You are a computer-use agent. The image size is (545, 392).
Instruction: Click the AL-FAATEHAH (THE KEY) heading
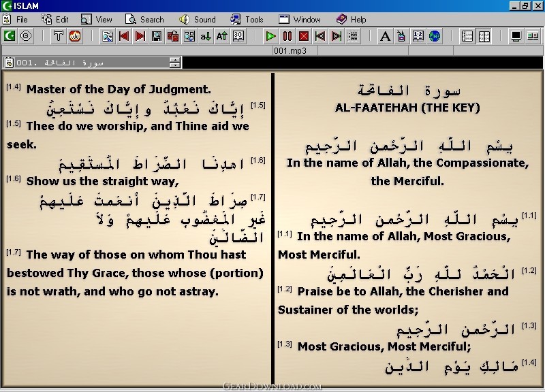(407, 108)
